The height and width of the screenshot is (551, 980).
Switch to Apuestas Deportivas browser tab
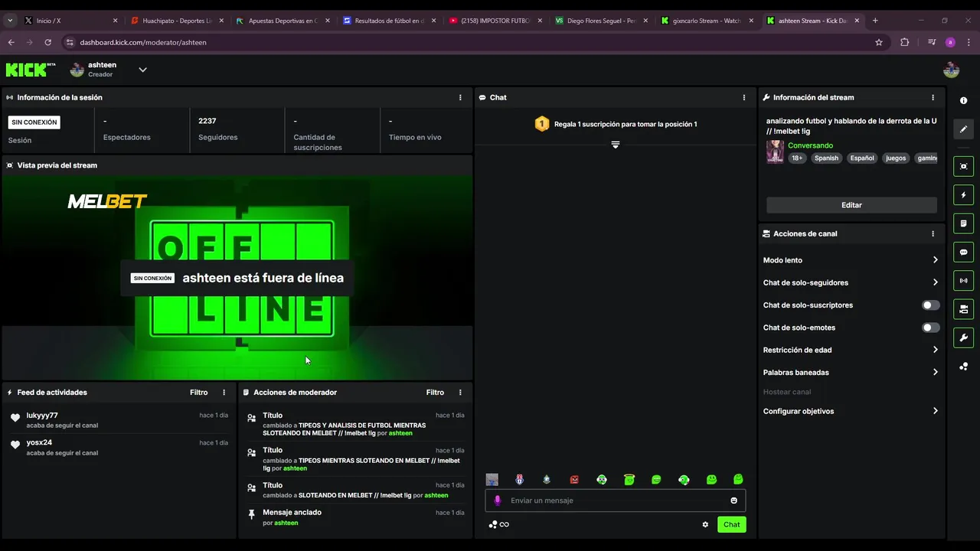283,21
